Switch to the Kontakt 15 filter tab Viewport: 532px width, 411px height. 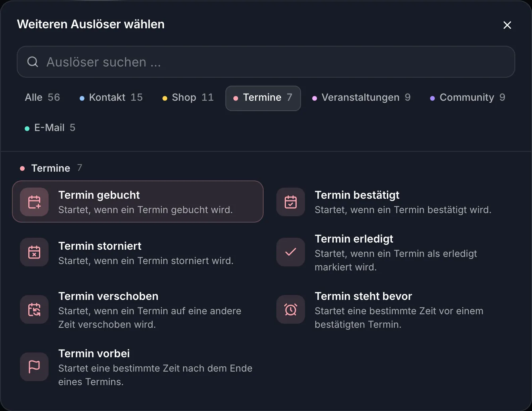tap(111, 98)
